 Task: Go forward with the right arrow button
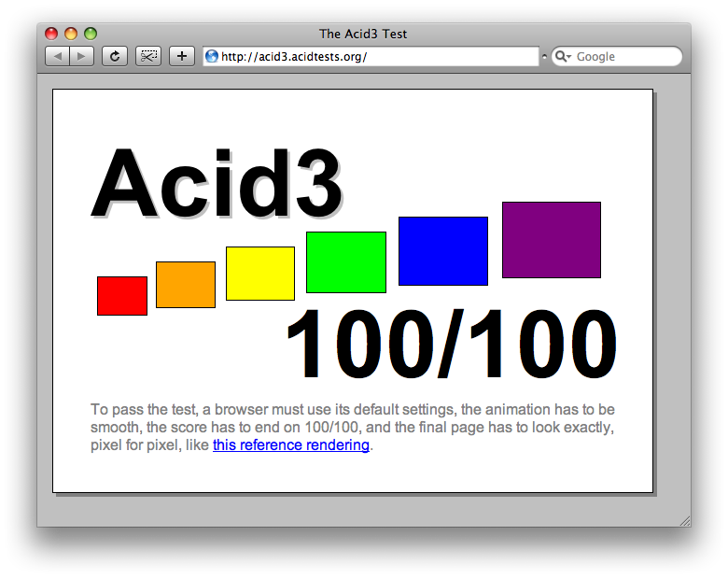pyautogui.click(x=82, y=57)
